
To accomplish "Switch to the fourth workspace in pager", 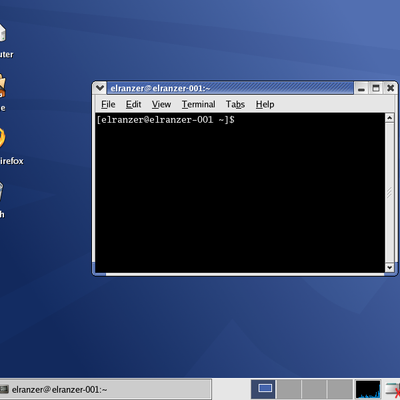I will [x=339, y=389].
